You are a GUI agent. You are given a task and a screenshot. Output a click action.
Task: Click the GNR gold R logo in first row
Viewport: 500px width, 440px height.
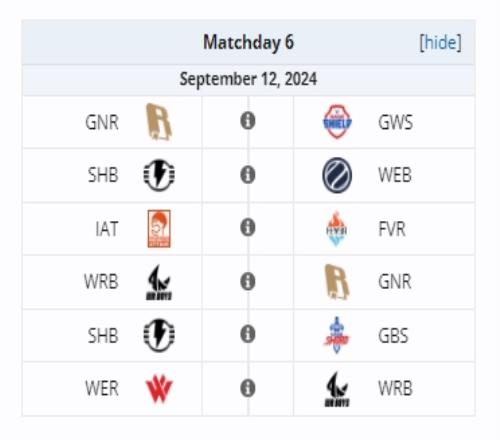159,122
